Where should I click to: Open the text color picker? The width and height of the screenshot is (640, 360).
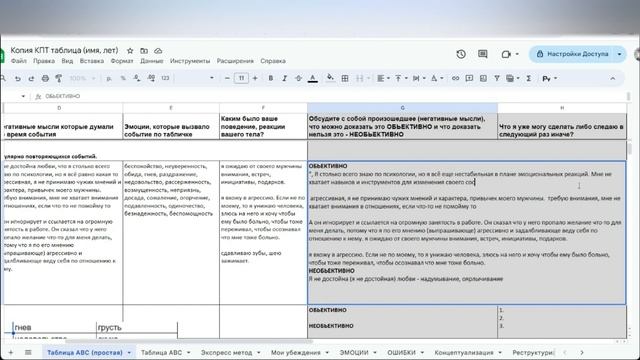point(313,78)
